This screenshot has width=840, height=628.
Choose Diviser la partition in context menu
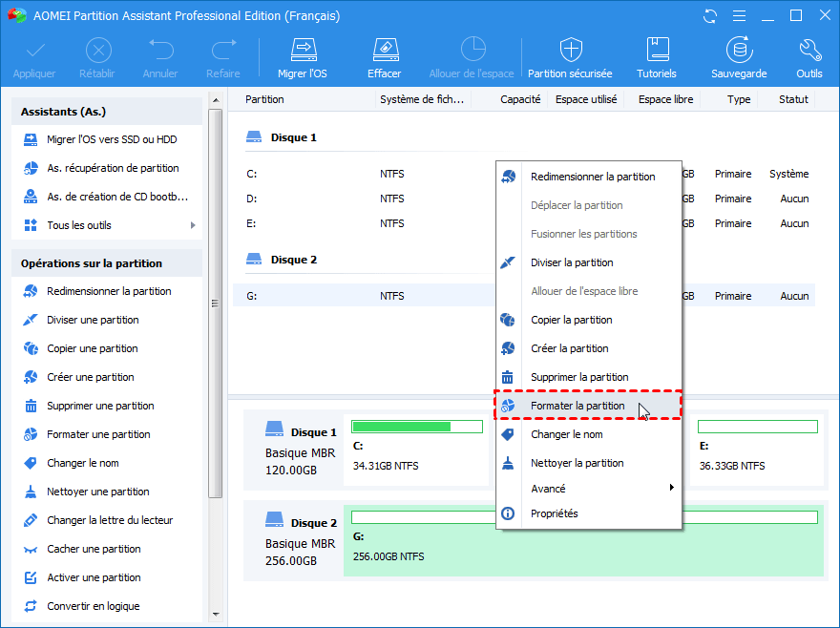tap(588, 262)
